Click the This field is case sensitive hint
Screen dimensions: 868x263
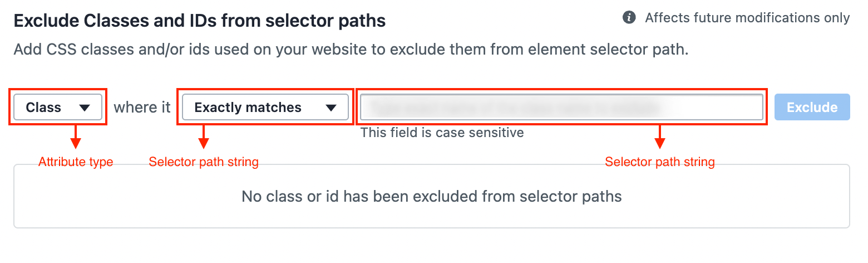[x=442, y=133]
